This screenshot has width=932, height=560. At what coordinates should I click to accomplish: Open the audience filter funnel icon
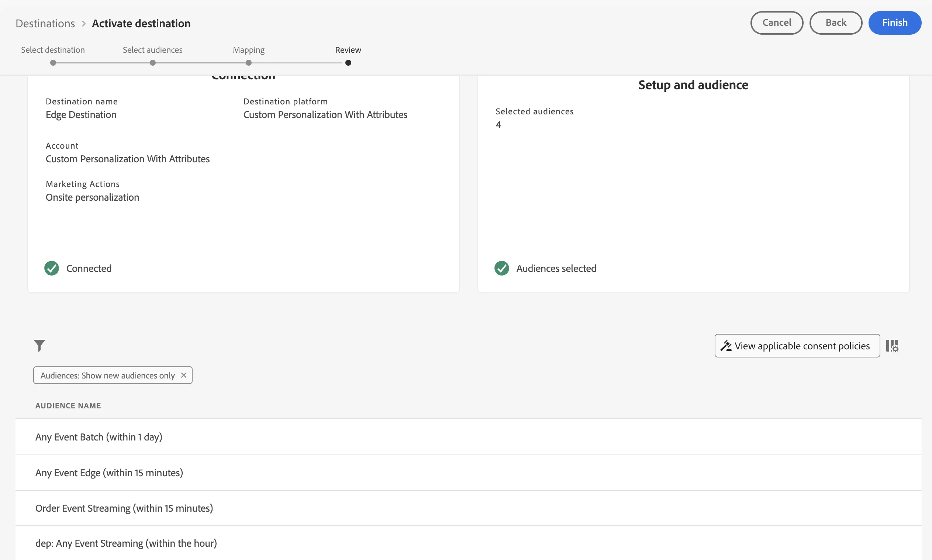pyautogui.click(x=39, y=345)
